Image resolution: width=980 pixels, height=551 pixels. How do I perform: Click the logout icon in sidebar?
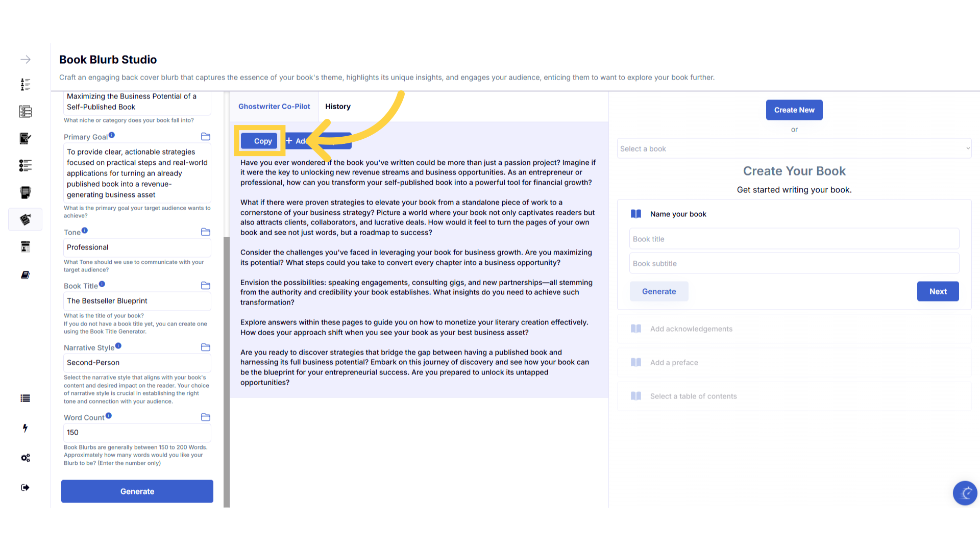point(25,487)
